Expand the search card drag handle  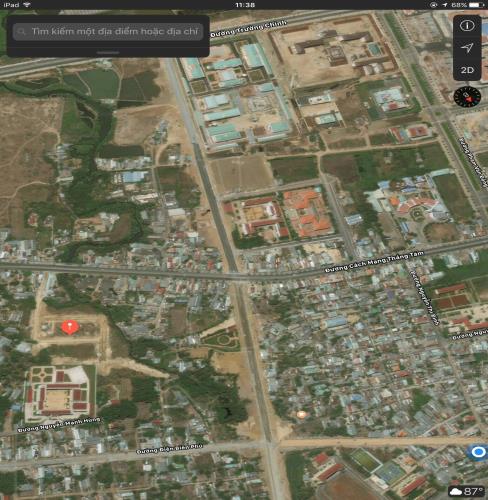click(x=108, y=52)
